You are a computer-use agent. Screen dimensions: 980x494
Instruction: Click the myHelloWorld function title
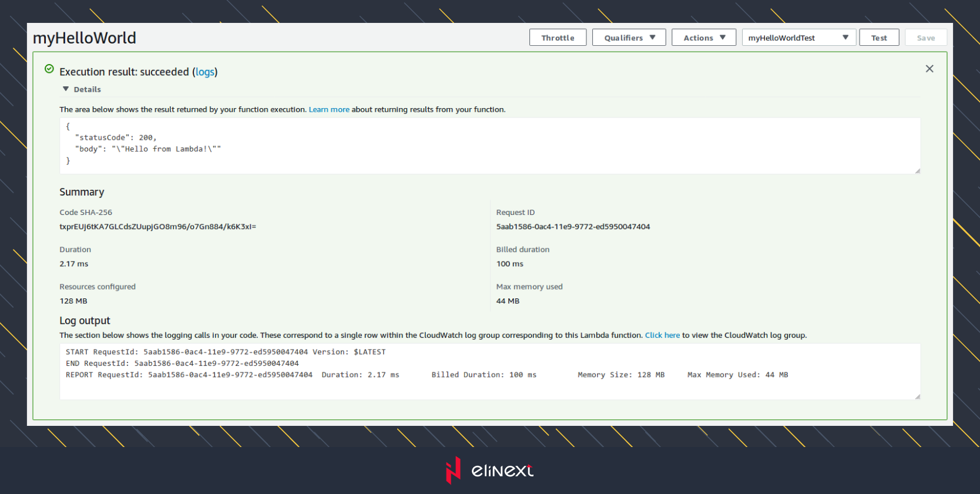pyautogui.click(x=85, y=38)
